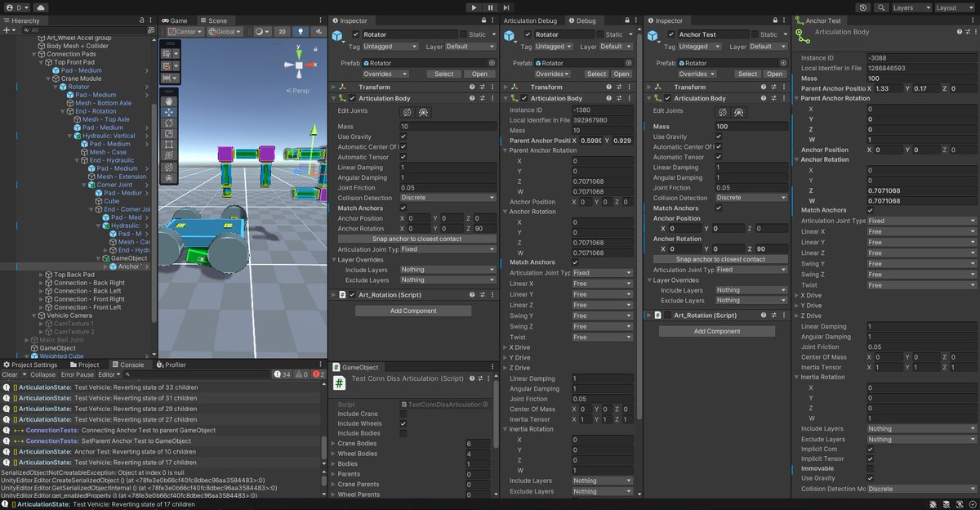Open the draw mode shading dropdown
The height and width of the screenshot is (510, 980).
point(261,31)
